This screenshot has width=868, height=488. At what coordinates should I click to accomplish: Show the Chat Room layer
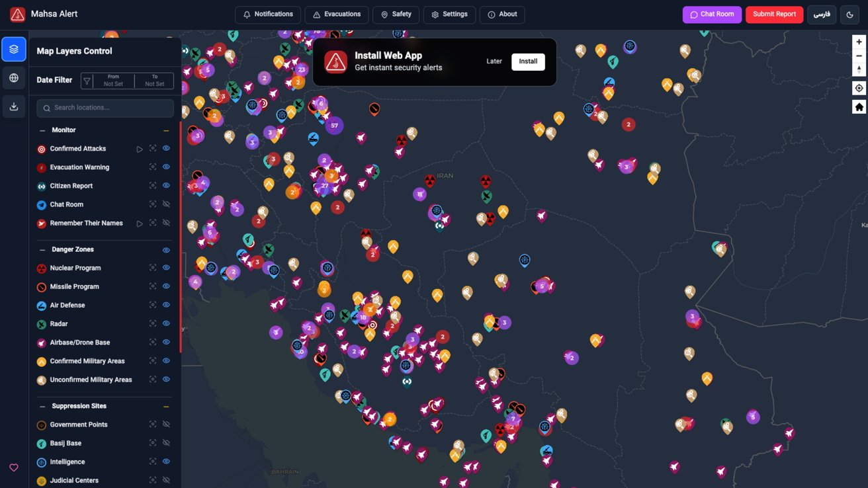pyautogui.click(x=166, y=204)
